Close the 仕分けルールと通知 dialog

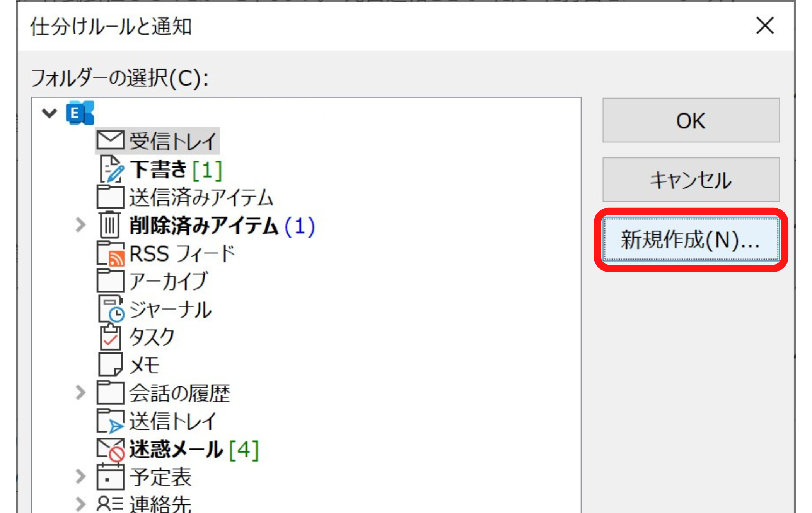764,26
